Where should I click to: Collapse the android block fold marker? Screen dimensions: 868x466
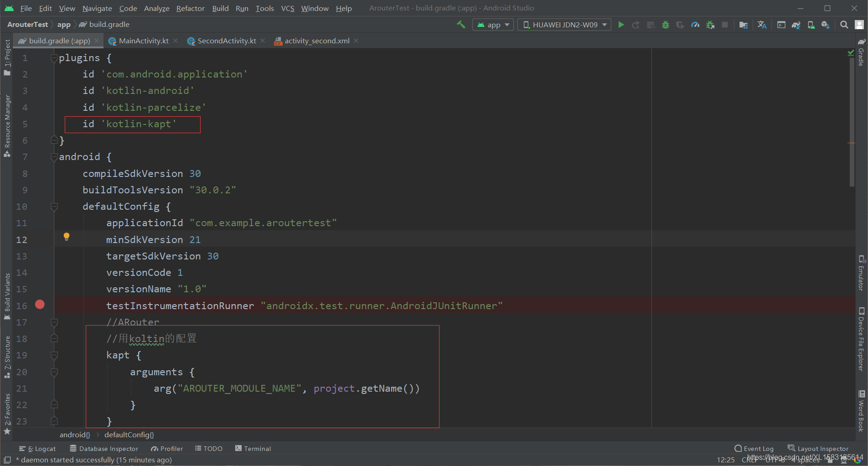point(54,157)
